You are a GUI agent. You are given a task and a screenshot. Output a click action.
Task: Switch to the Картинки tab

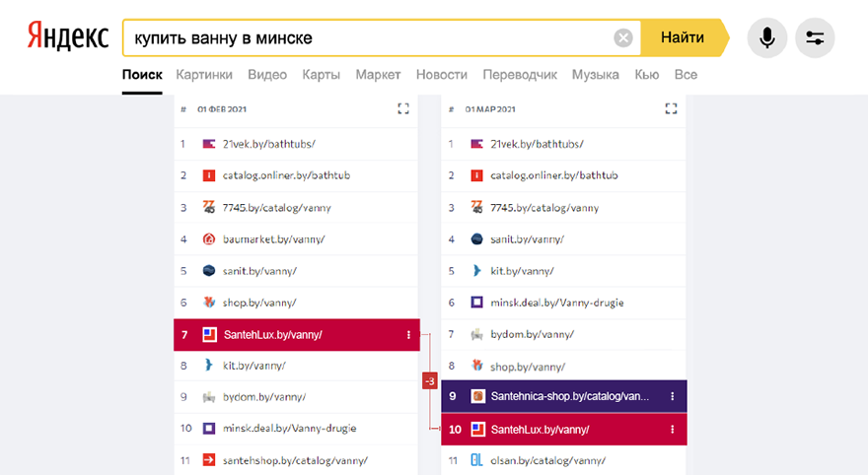tap(204, 75)
